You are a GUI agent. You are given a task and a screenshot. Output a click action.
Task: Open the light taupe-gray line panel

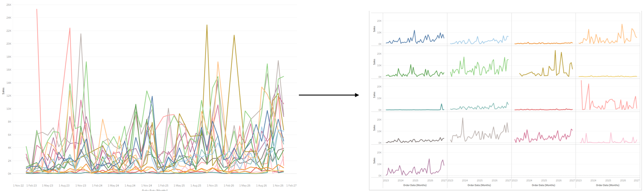tap(479, 128)
